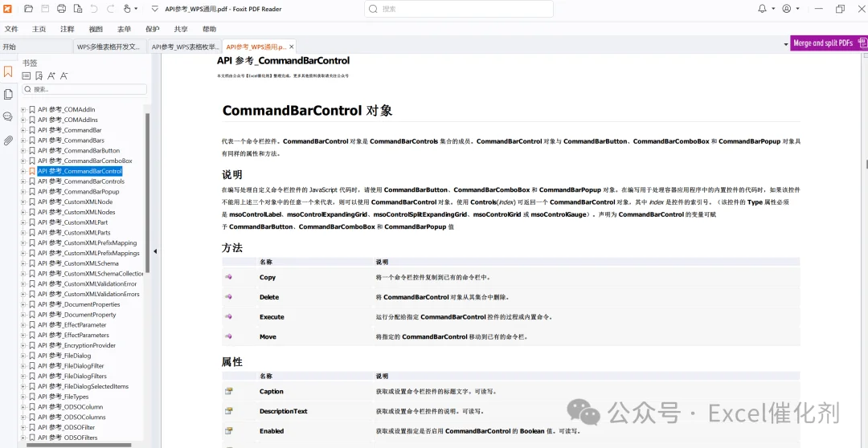Click the Execute method name in table

point(272,317)
